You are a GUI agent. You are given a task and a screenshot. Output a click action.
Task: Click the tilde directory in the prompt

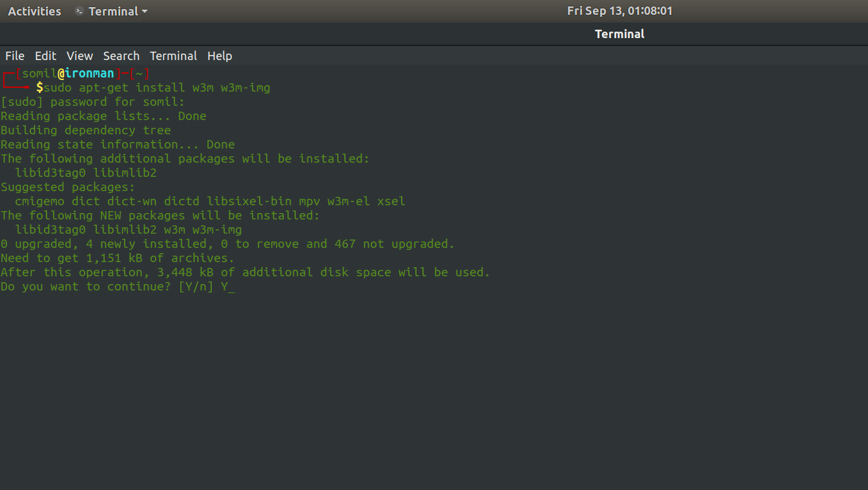(x=139, y=73)
